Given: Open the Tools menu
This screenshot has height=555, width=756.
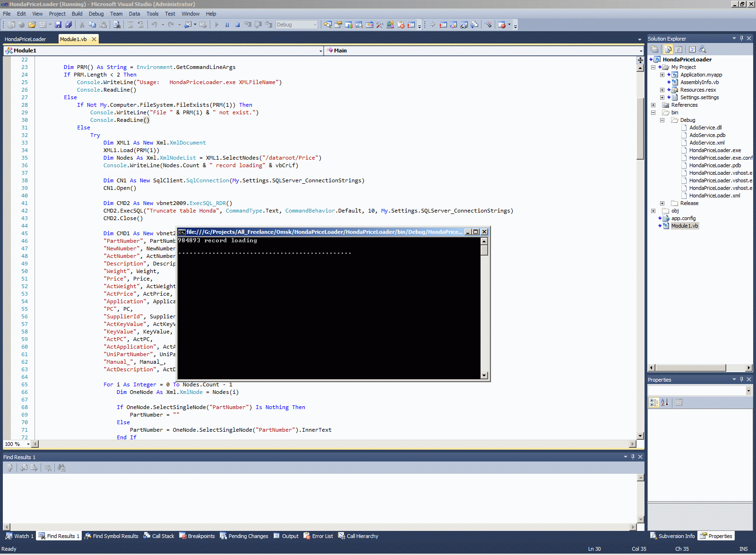Looking at the screenshot, I should pos(152,14).
